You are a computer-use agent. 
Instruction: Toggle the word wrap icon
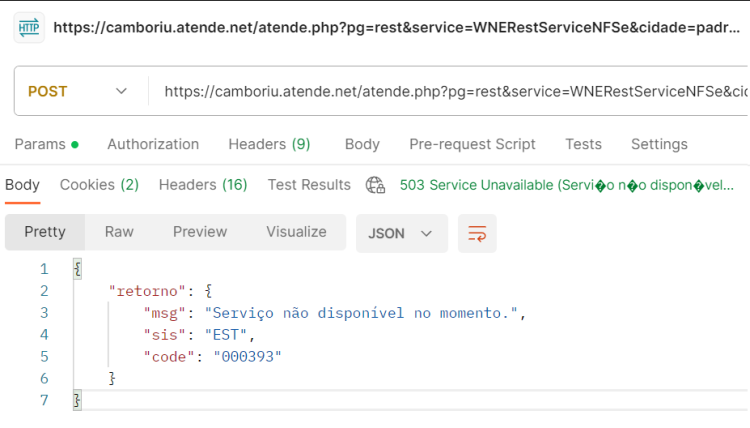tap(477, 233)
